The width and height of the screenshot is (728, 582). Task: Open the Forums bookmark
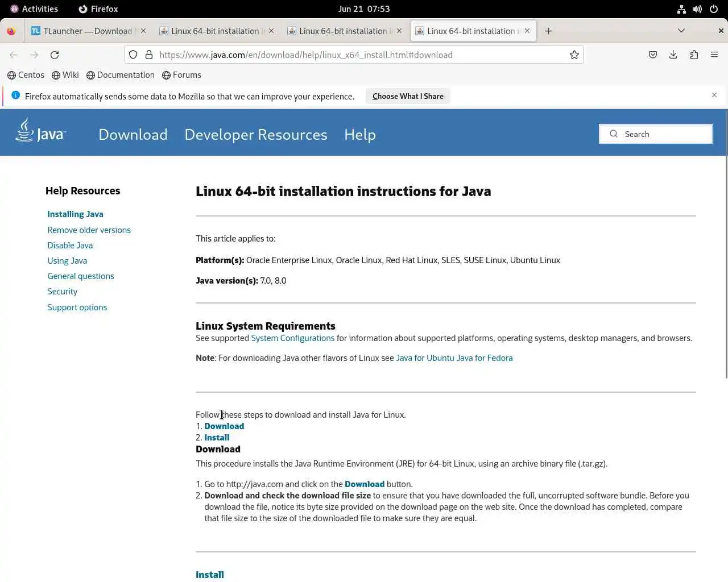(182, 75)
